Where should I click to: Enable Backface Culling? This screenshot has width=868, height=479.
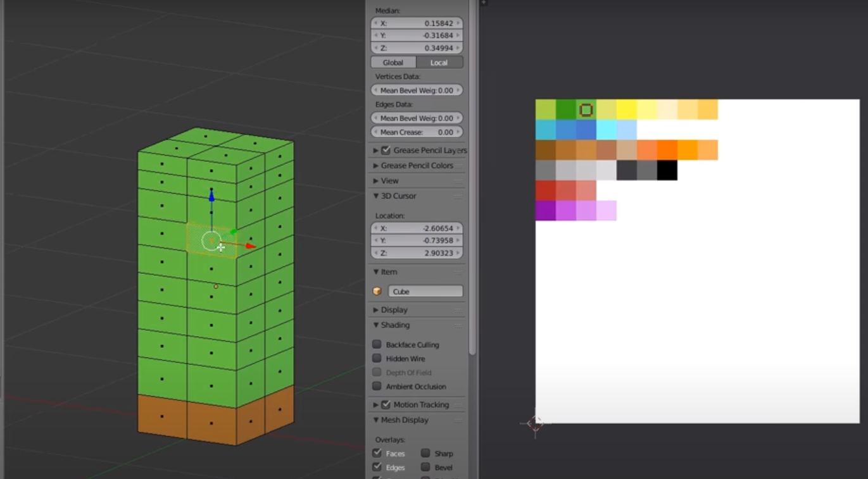[377, 344]
